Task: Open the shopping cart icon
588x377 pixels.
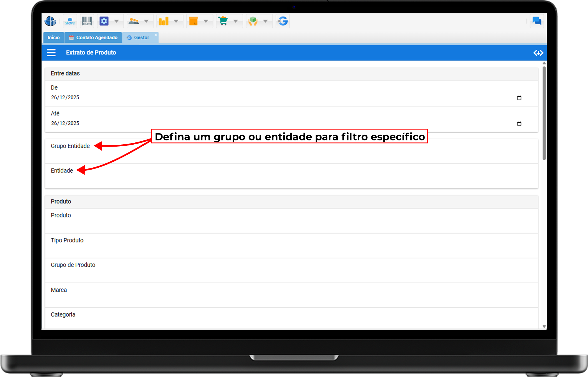Action: point(223,21)
